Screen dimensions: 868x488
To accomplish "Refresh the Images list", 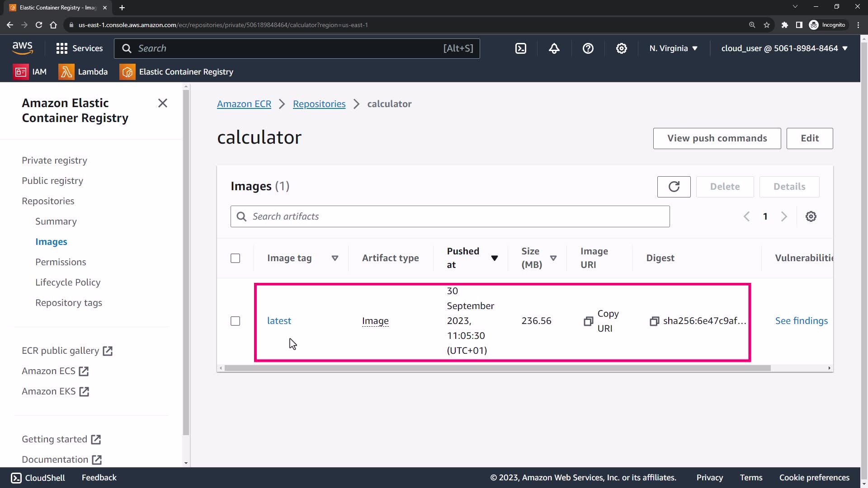I will [x=674, y=187].
